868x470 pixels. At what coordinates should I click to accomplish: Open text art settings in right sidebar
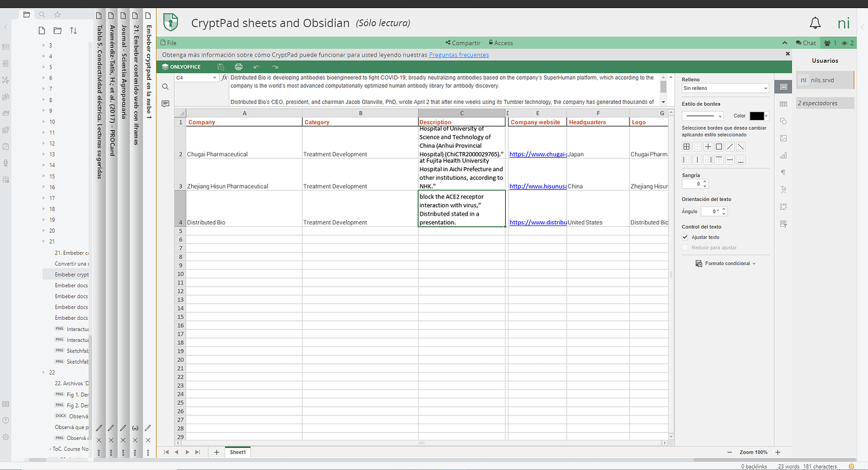(x=783, y=189)
